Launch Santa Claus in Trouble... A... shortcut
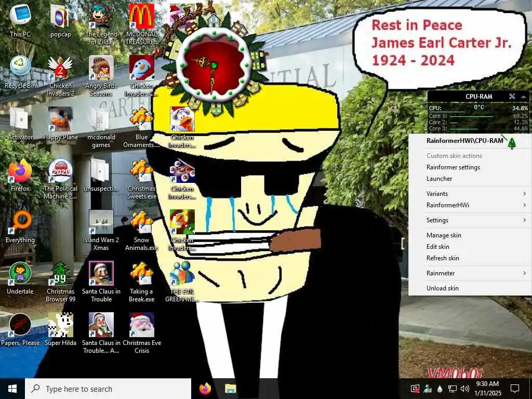This screenshot has width=532, height=399. [x=101, y=333]
